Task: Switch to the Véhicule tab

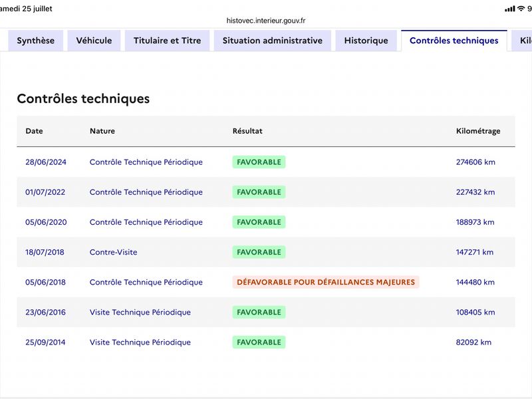Action: click(x=94, y=41)
